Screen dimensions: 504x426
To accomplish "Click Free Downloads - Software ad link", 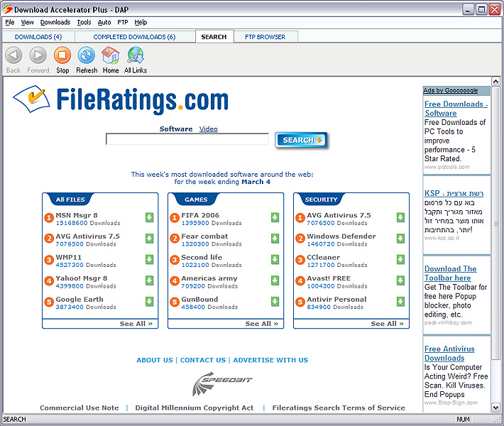I will click(456, 109).
